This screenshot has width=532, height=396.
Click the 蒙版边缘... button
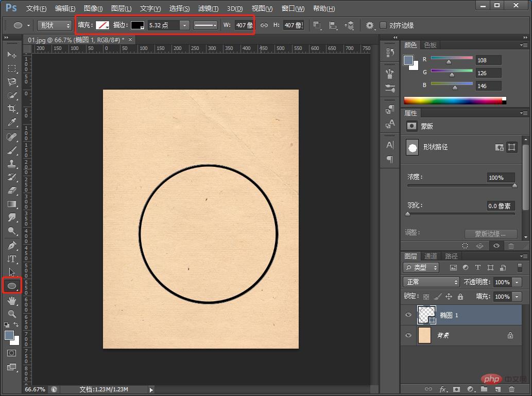pyautogui.click(x=491, y=234)
